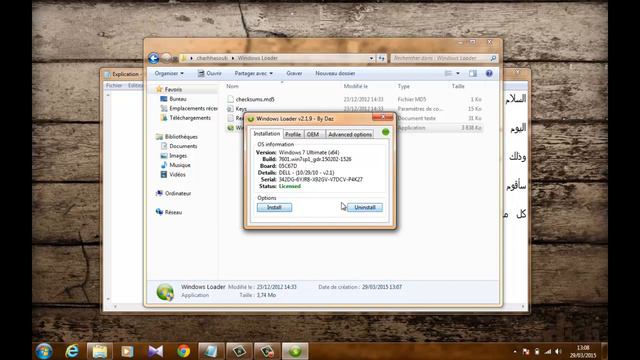Image resolution: width=640 pixels, height=360 pixels.
Task: Switch to the Profile tab
Action: [x=293, y=134]
